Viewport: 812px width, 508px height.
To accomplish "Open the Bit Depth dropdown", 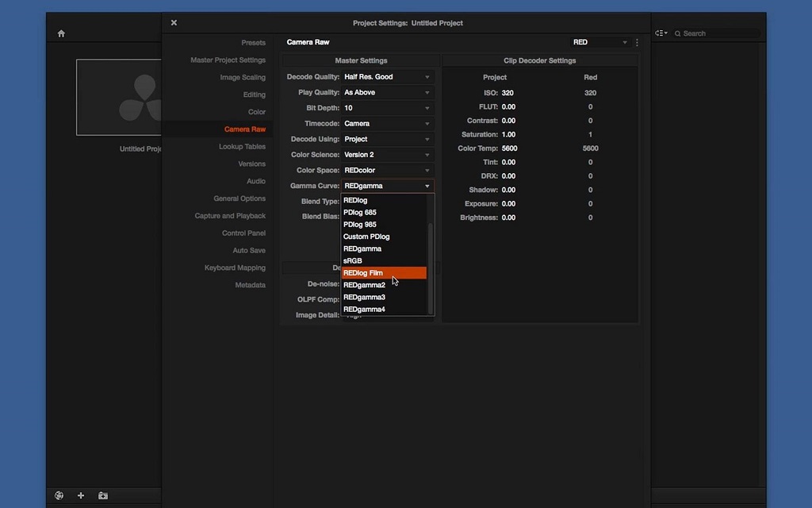I will [x=387, y=108].
